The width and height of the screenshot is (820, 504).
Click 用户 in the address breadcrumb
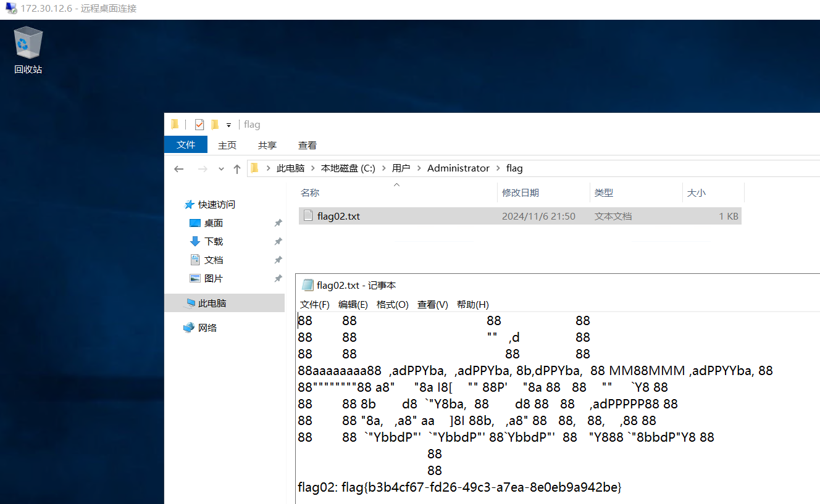coord(401,168)
